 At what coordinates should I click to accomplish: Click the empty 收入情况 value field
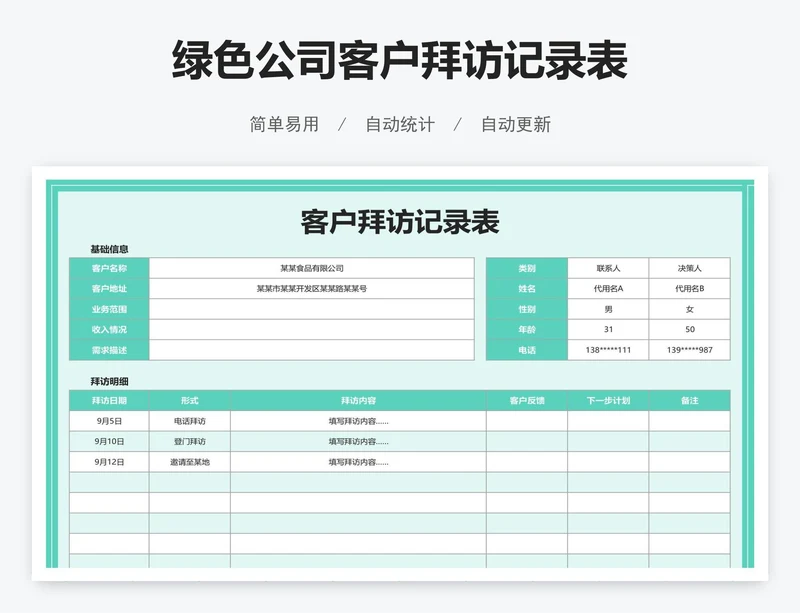312,329
